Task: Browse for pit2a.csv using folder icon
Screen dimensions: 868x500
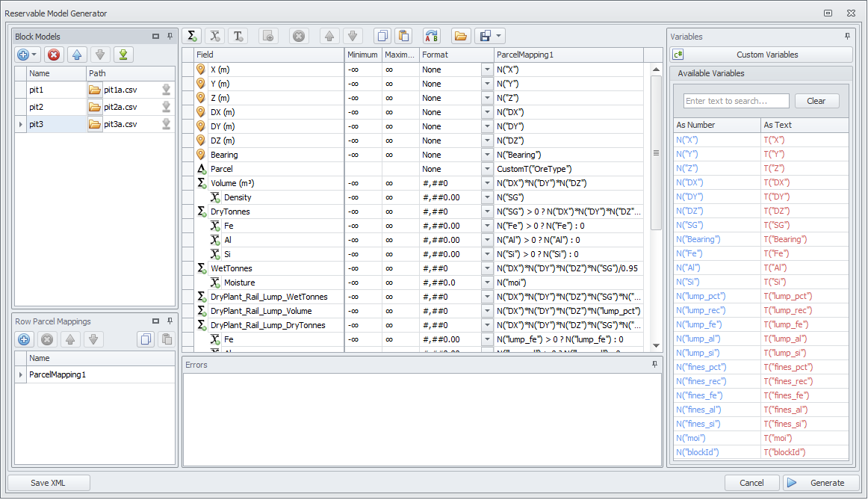Action: (95, 107)
